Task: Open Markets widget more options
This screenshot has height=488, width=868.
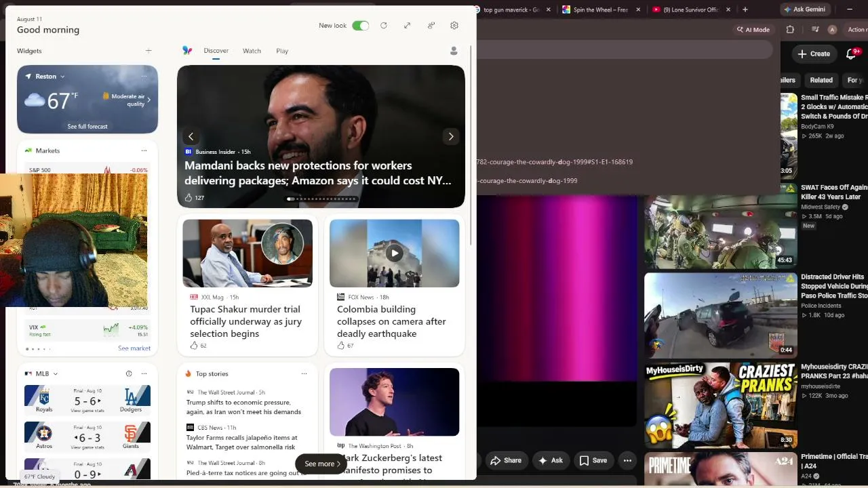Action: click(144, 150)
